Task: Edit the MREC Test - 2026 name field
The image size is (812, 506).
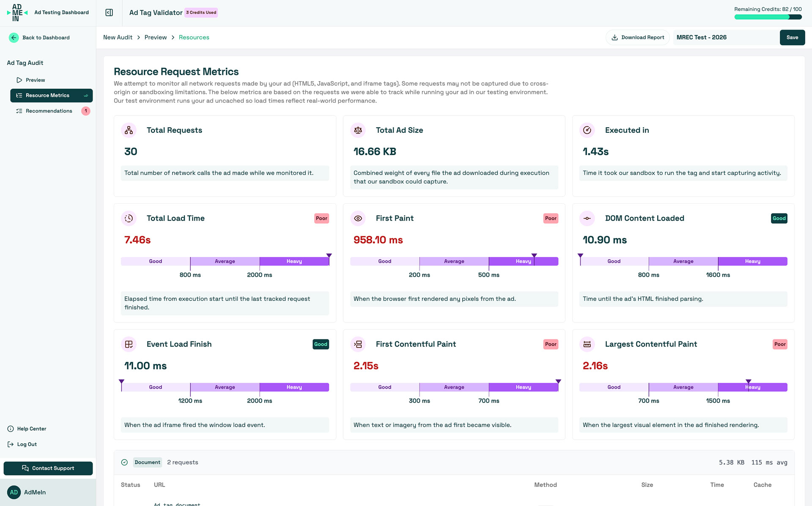Action: coord(725,38)
